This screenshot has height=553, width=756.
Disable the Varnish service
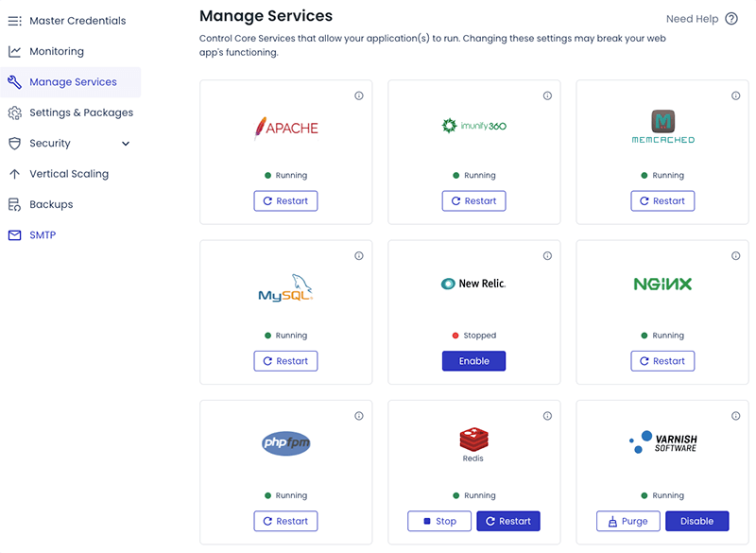697,521
